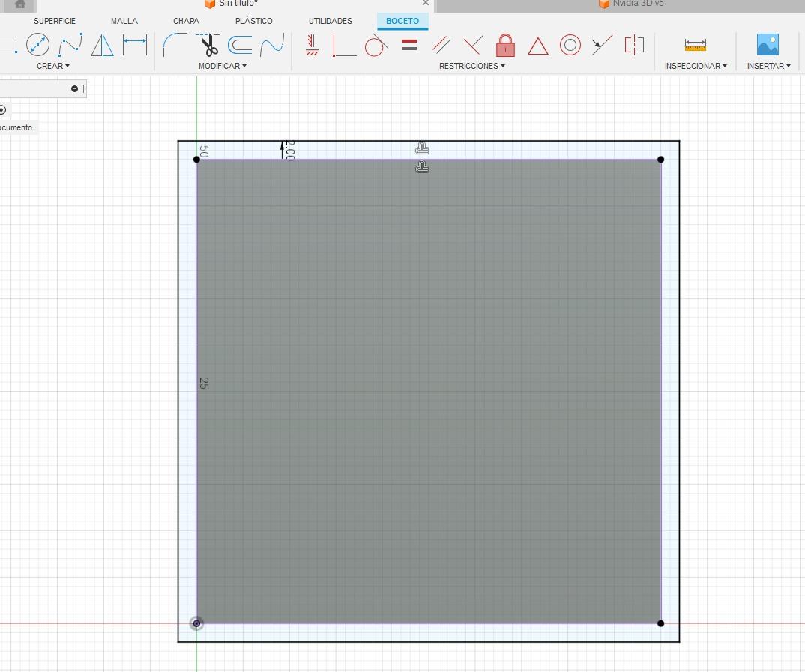The image size is (805, 672).
Task: Pick the Trim scissors tool
Action: (208, 45)
